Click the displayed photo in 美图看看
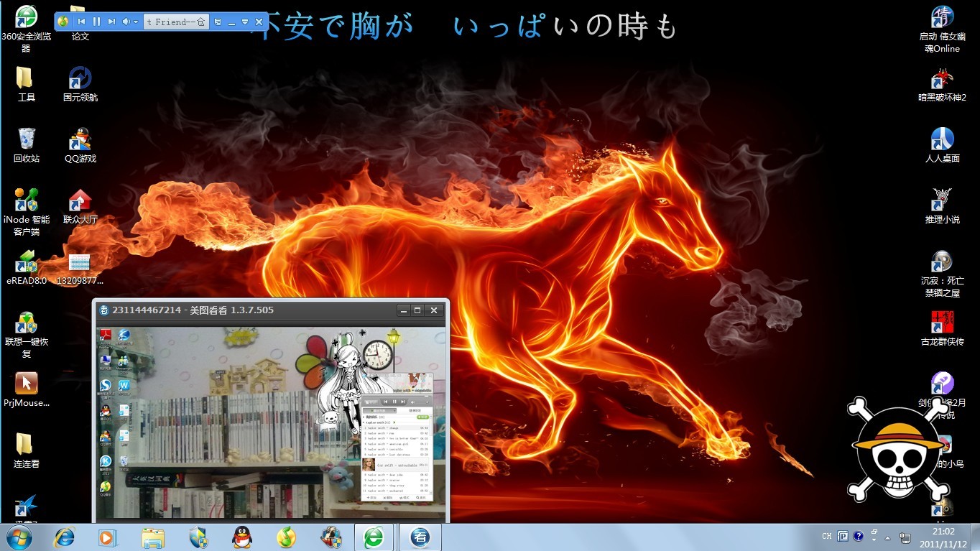 click(270, 423)
